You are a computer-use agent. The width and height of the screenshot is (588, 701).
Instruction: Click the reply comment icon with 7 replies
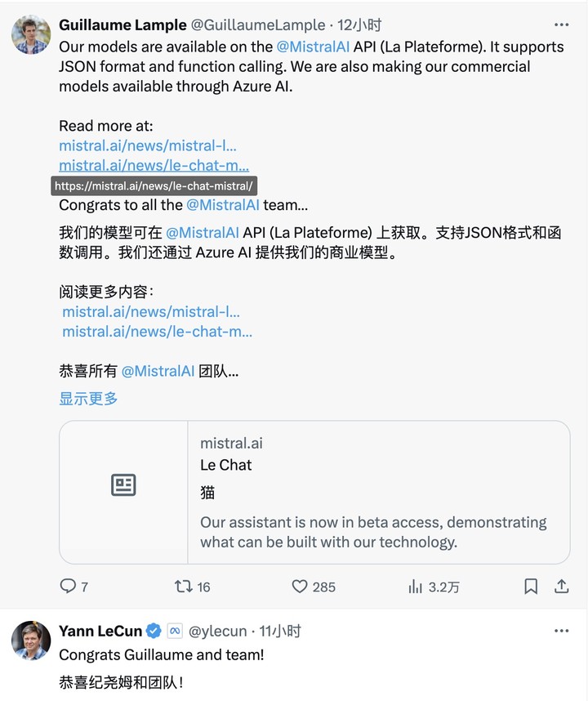tap(69, 586)
